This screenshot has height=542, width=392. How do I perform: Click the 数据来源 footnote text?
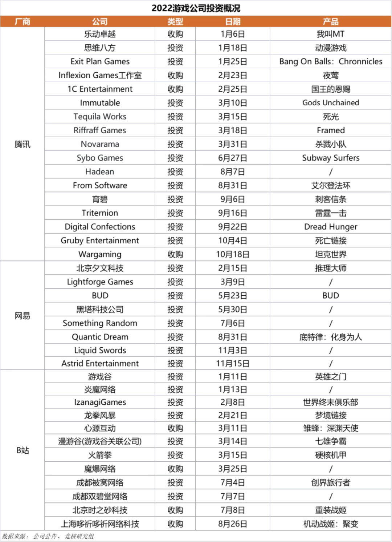pyautogui.click(x=48, y=536)
